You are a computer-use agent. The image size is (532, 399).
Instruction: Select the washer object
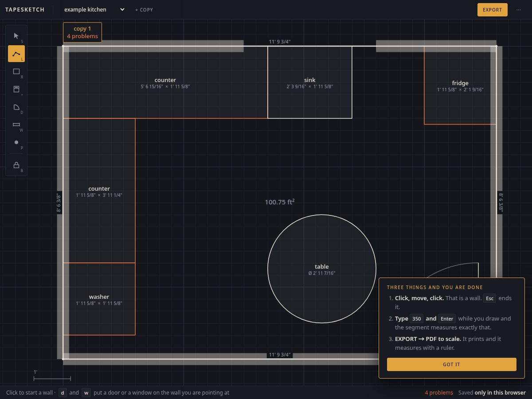click(99, 299)
